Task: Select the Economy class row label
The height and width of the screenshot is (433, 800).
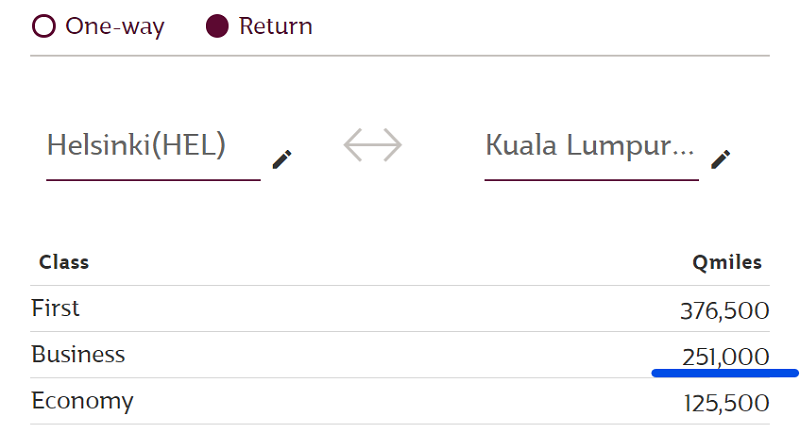Action: (x=82, y=401)
